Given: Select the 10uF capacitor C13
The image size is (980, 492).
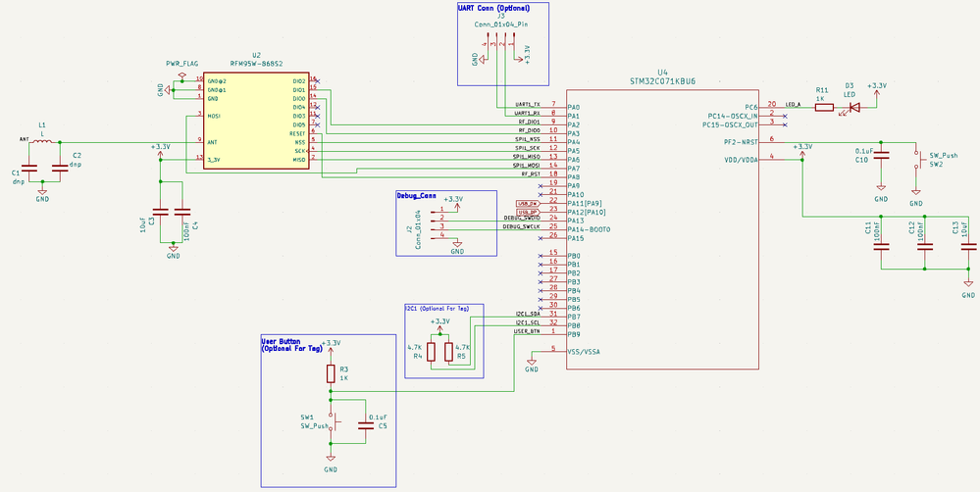Looking at the screenshot, I should pyautogui.click(x=968, y=246).
